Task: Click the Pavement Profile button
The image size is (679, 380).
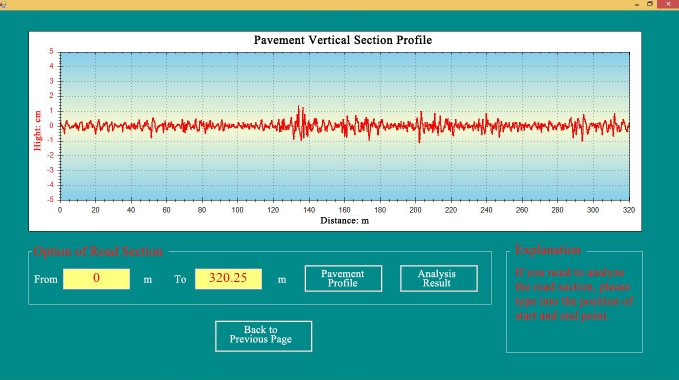Action: point(343,278)
